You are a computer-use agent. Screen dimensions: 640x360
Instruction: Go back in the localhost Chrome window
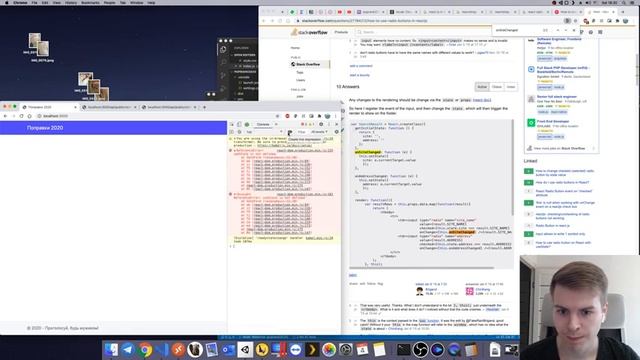[5, 116]
